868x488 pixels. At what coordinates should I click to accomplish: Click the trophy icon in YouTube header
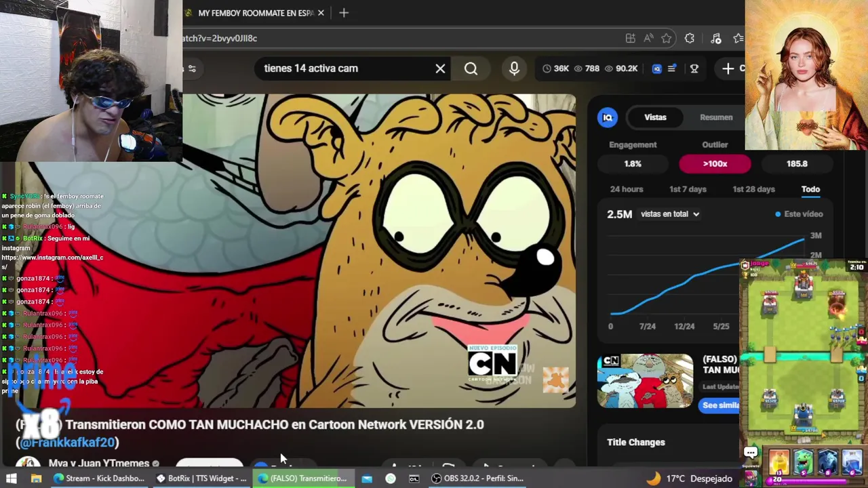click(694, 68)
